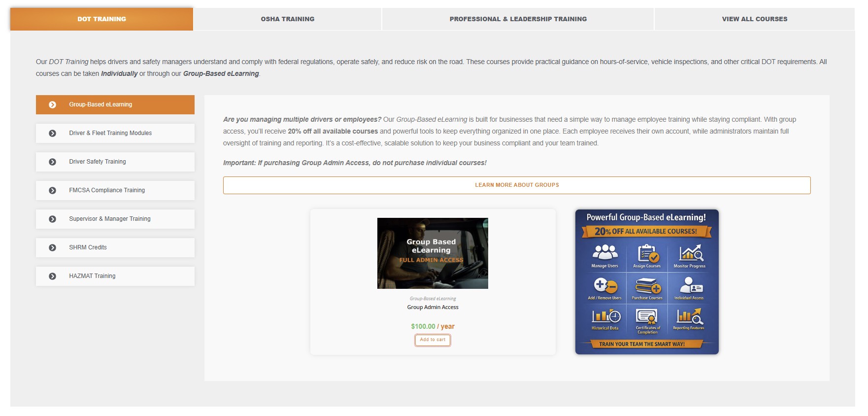Select the View All Courses tab
Screen dimensions: 868x416
[x=754, y=19]
